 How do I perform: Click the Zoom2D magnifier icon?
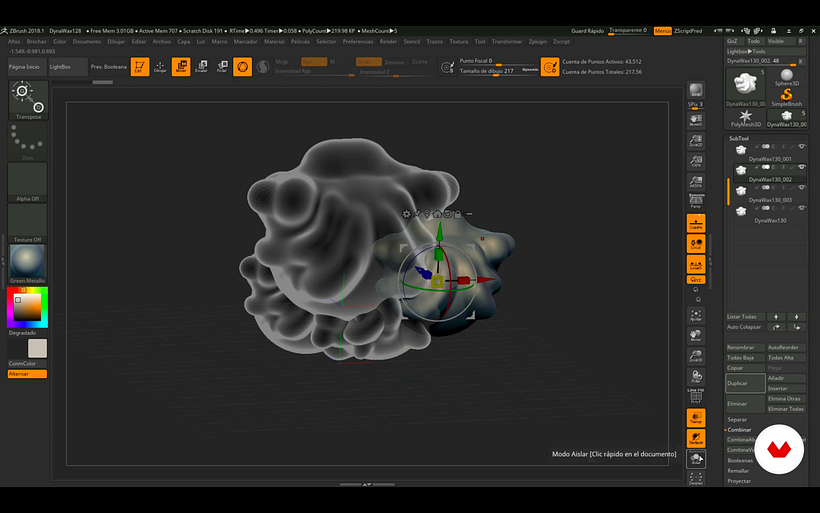click(x=696, y=141)
